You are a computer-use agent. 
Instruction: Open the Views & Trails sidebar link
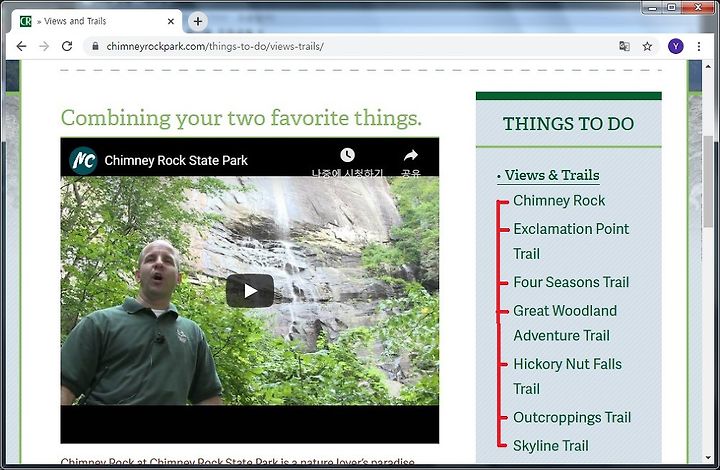click(x=551, y=175)
